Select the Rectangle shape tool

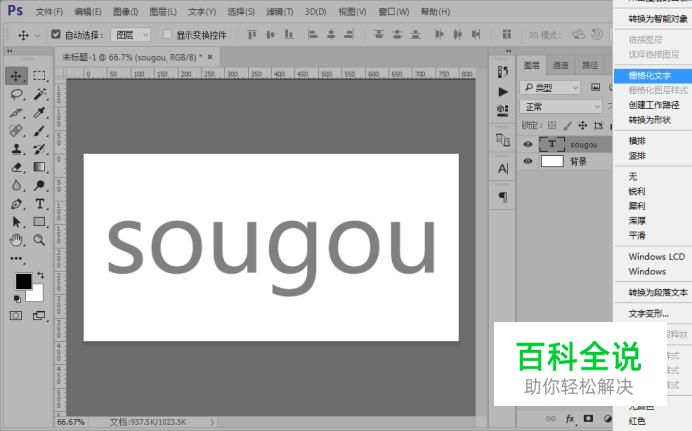click(x=39, y=221)
